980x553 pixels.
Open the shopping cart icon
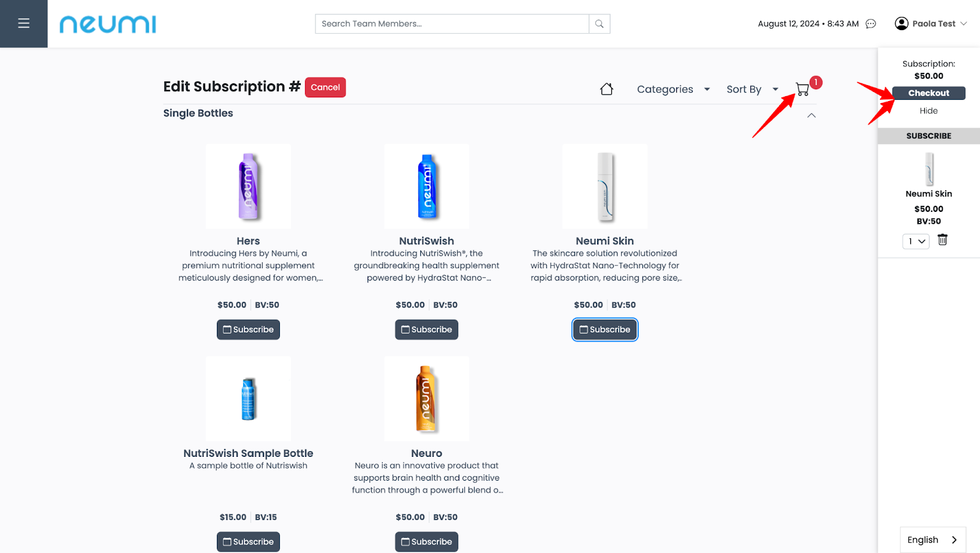[802, 89]
